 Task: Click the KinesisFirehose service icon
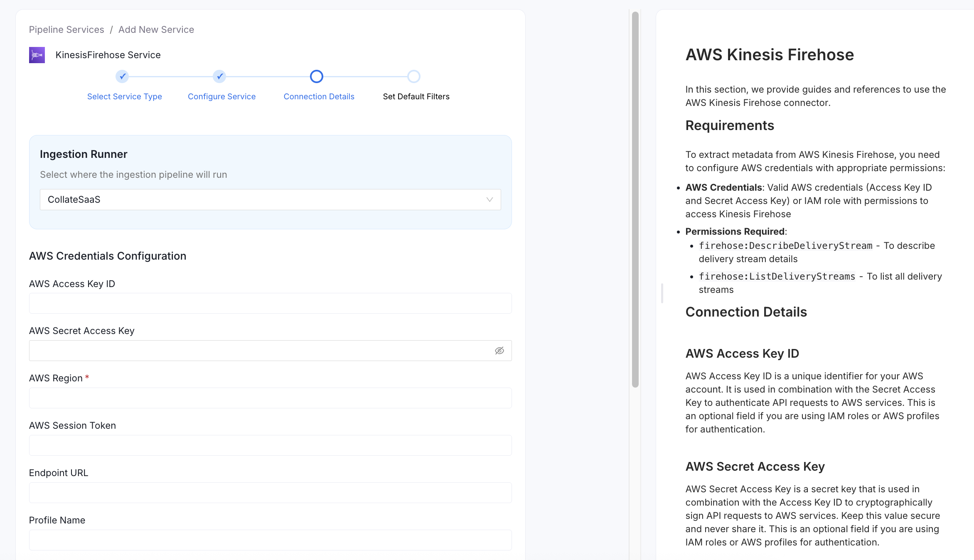pyautogui.click(x=37, y=54)
